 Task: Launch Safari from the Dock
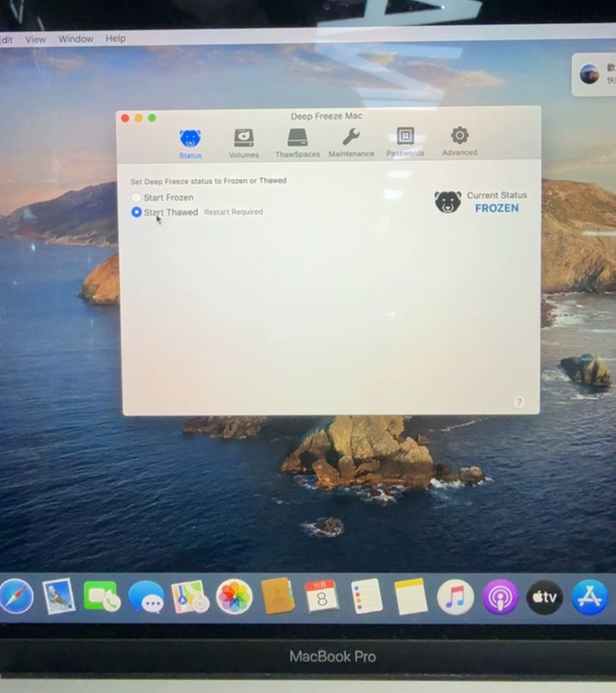(x=15, y=597)
